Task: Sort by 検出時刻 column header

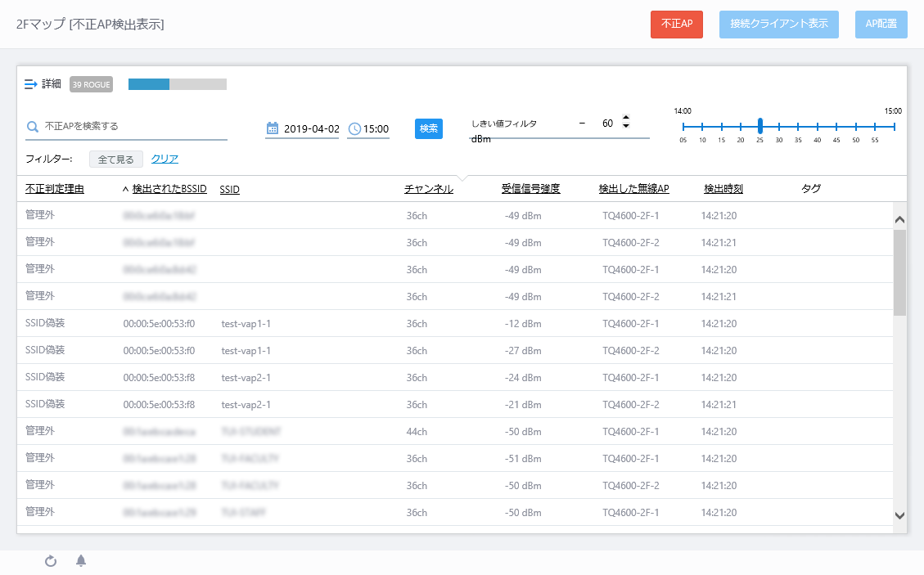Action: pyautogui.click(x=723, y=189)
